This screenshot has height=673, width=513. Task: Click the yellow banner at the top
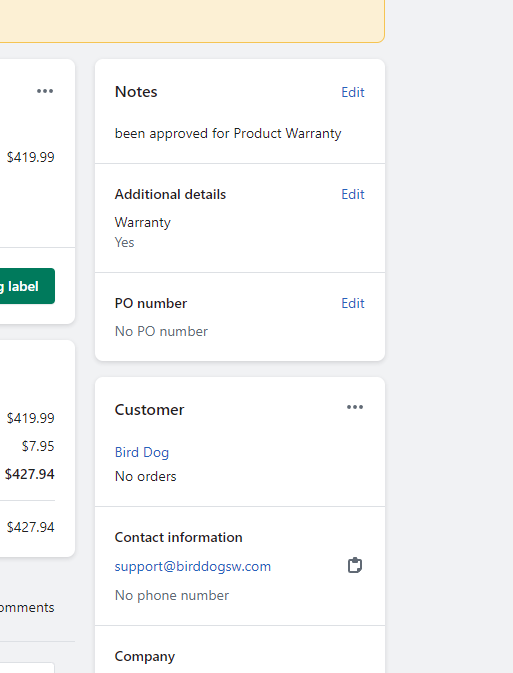point(192,21)
